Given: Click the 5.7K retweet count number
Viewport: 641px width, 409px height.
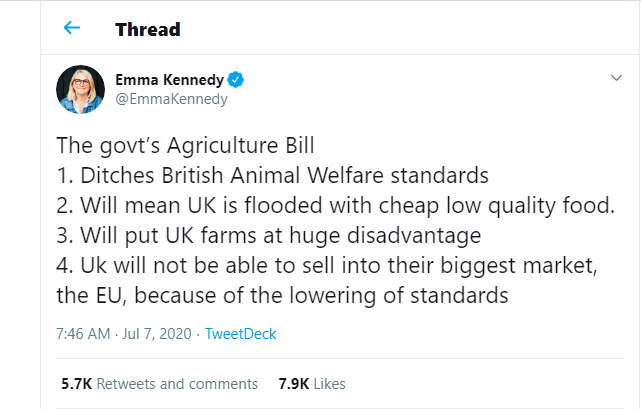Looking at the screenshot, I should pyautogui.click(x=76, y=384).
